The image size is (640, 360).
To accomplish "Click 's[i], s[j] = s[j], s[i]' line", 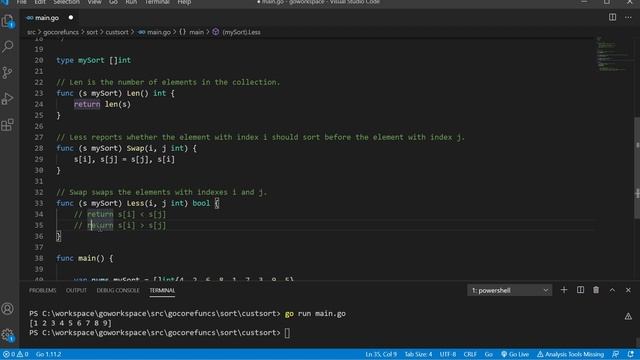I will click(124, 159).
